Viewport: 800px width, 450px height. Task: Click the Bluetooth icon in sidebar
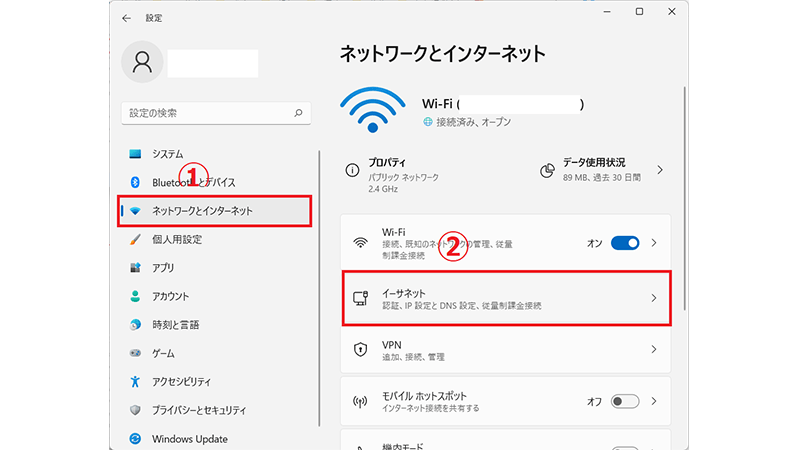pyautogui.click(x=135, y=182)
